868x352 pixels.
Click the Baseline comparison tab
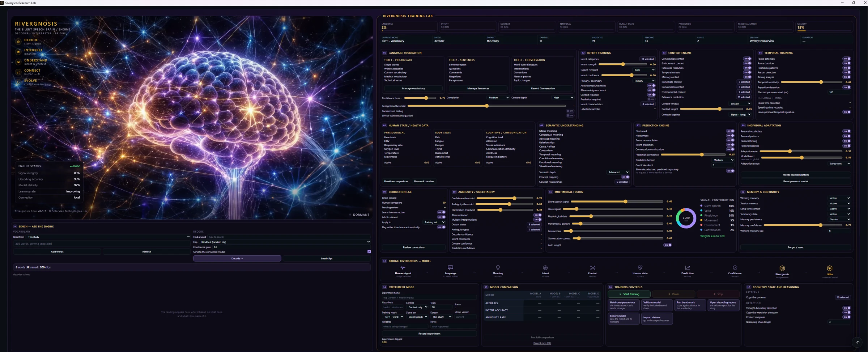click(396, 181)
